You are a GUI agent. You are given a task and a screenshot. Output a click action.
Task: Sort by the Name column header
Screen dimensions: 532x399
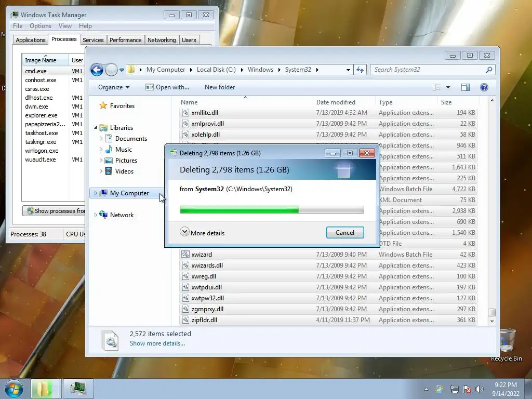[246, 102]
